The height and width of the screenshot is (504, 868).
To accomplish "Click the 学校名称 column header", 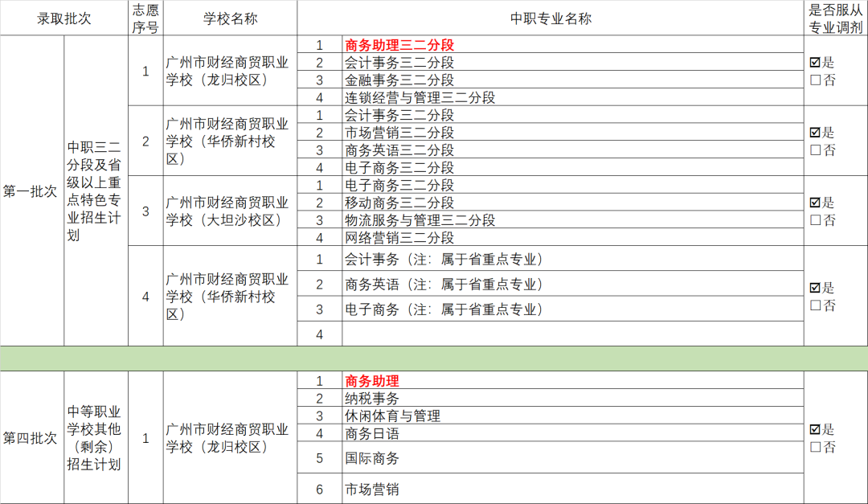I will click(230, 18).
